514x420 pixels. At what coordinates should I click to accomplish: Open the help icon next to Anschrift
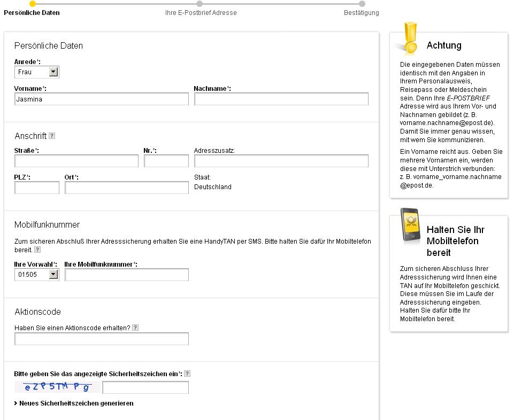pyautogui.click(x=52, y=136)
